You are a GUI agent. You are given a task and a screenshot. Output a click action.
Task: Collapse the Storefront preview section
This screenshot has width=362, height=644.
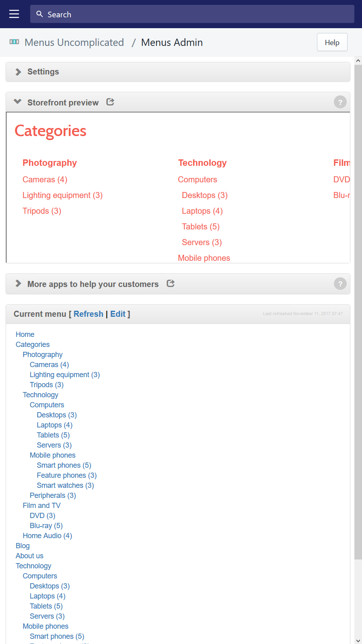click(x=18, y=102)
